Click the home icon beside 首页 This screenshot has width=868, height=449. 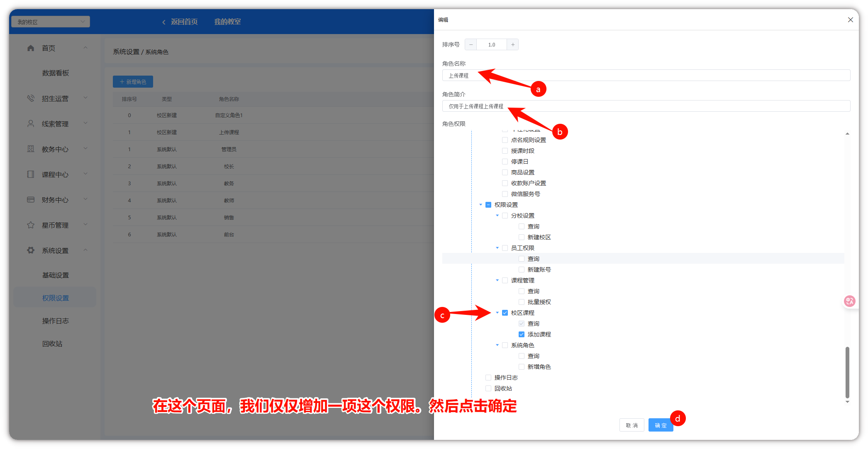pos(31,48)
